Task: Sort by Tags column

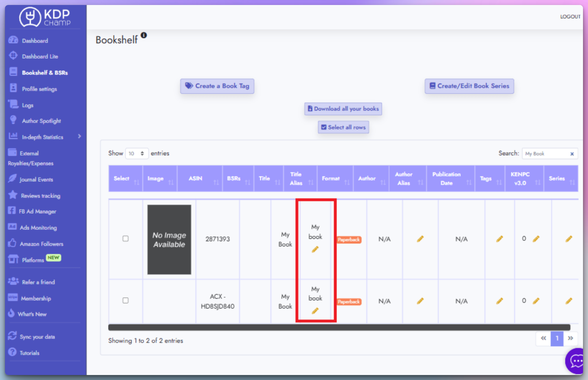Action: [x=490, y=179]
